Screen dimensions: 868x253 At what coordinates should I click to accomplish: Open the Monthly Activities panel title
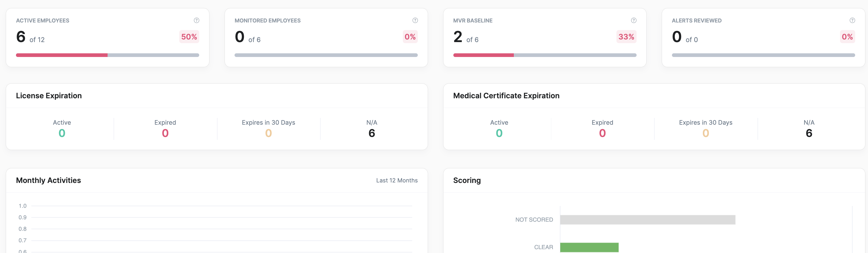pyautogui.click(x=48, y=180)
